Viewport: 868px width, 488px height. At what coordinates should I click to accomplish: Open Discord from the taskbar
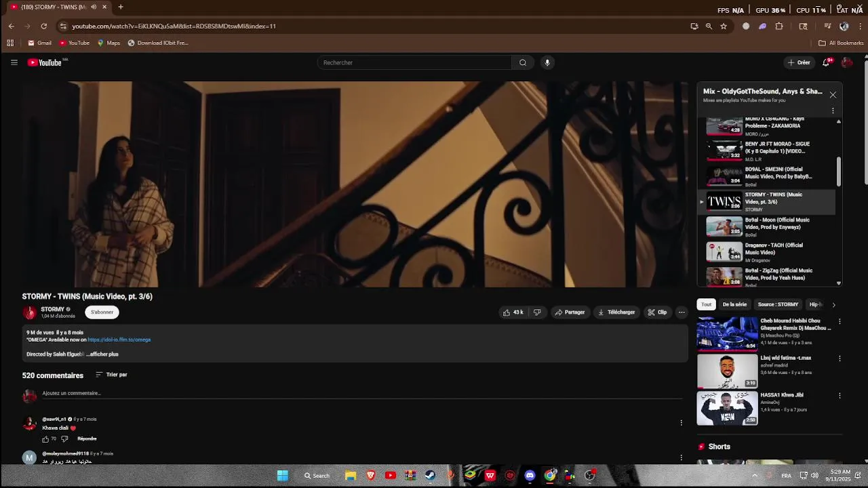click(530, 476)
